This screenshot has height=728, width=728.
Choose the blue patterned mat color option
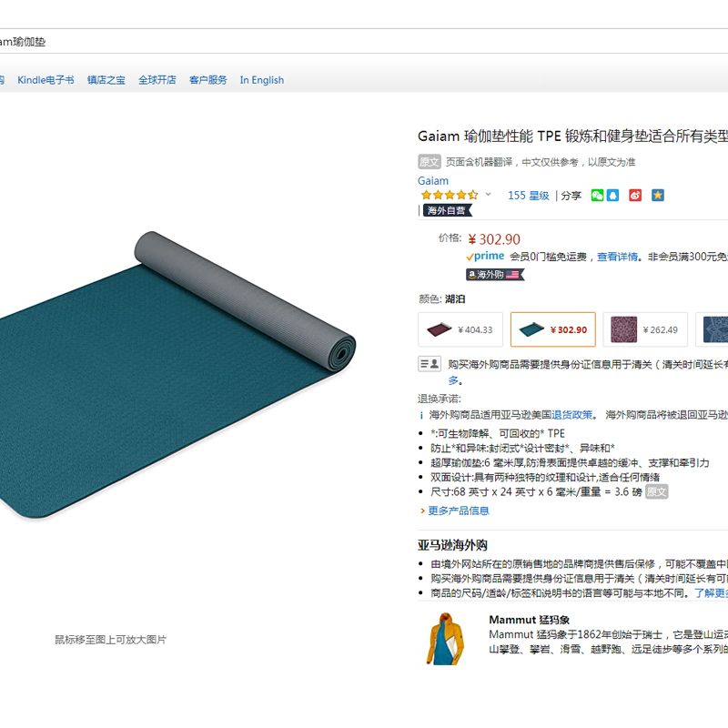coord(712,329)
